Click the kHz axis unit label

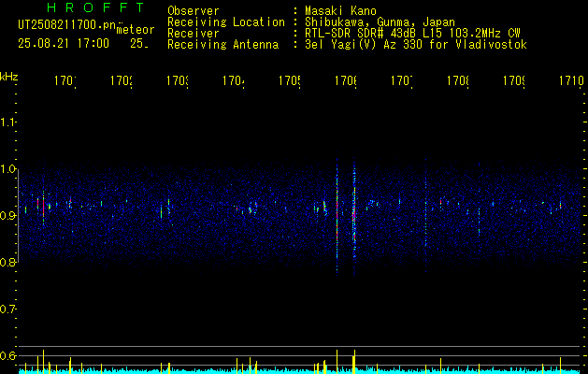pos(8,77)
